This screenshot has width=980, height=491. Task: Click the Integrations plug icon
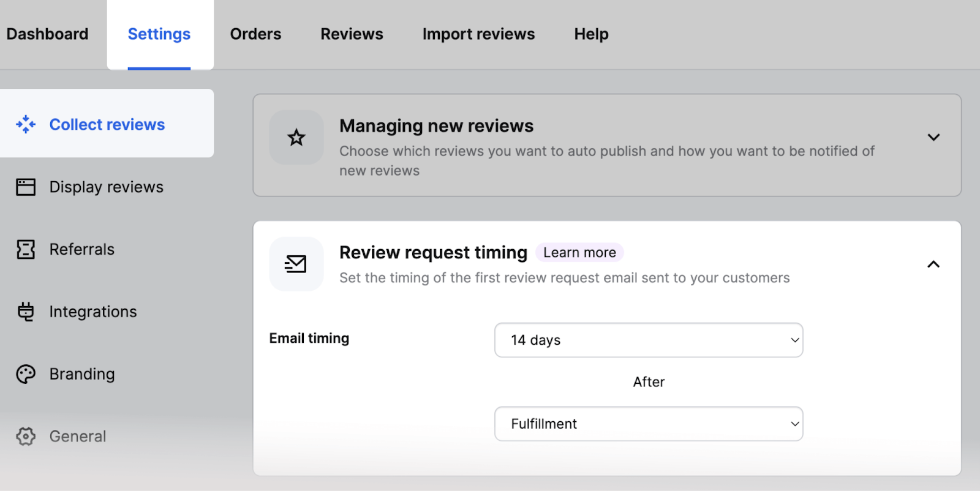tap(26, 312)
